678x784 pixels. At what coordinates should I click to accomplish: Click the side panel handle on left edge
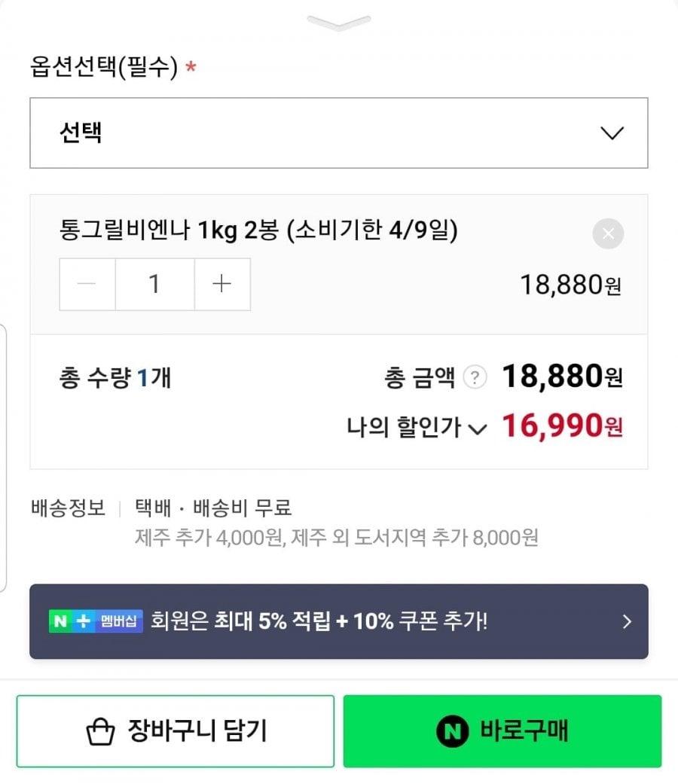3,457
